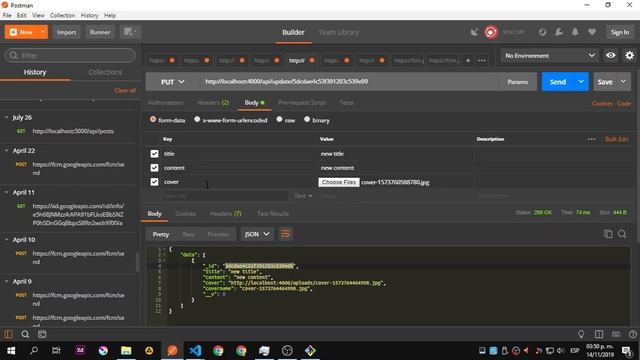This screenshot has height=360, width=640.
Task: Open the new window icon button
Action: (130, 32)
